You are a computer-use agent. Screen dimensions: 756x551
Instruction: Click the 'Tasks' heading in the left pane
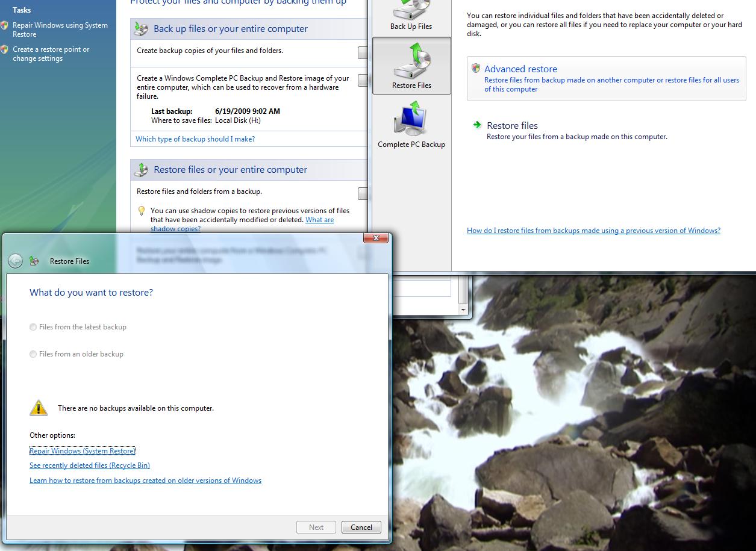[x=22, y=10]
